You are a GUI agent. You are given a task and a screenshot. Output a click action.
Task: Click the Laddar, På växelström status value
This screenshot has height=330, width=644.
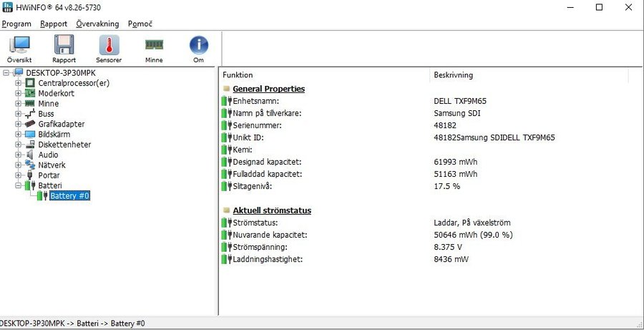click(x=472, y=223)
